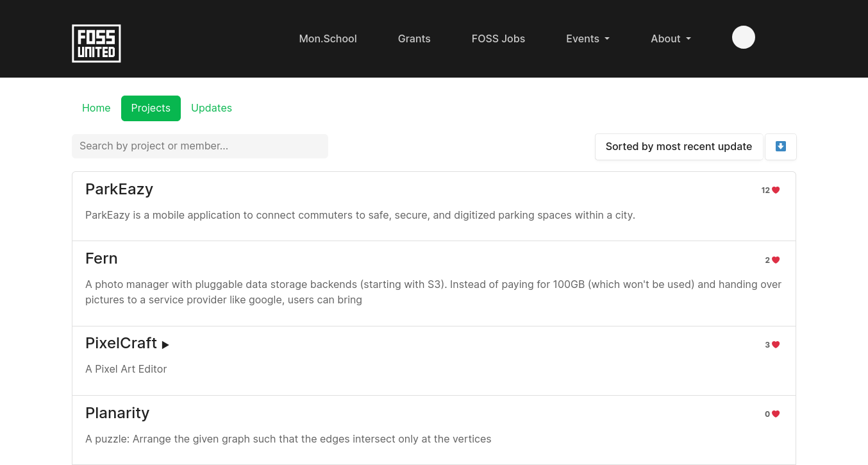
Task: Select the Projects tab
Action: point(151,108)
